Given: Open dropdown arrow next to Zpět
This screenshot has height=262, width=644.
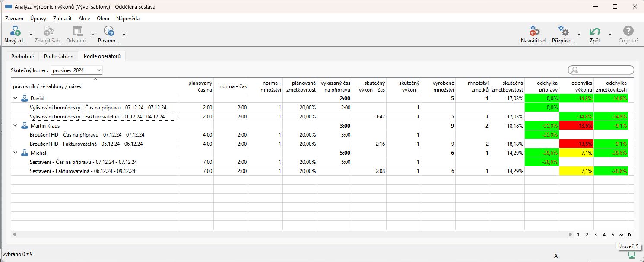Looking at the screenshot, I should tap(610, 35).
